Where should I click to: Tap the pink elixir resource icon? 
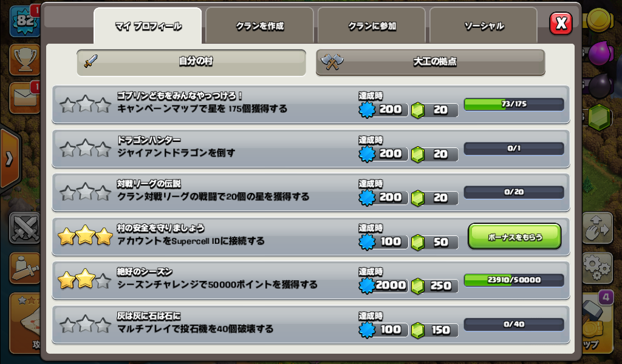pyautogui.click(x=600, y=53)
